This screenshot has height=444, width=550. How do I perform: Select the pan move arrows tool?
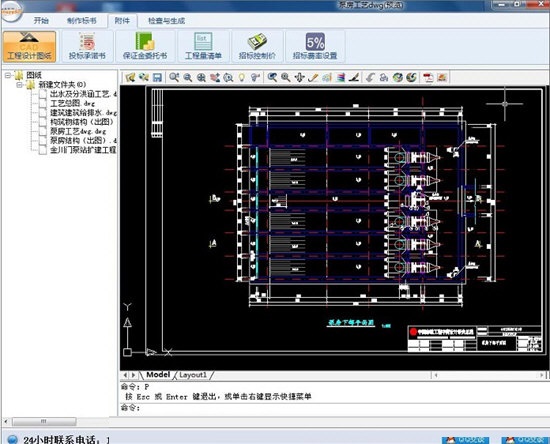(x=299, y=77)
